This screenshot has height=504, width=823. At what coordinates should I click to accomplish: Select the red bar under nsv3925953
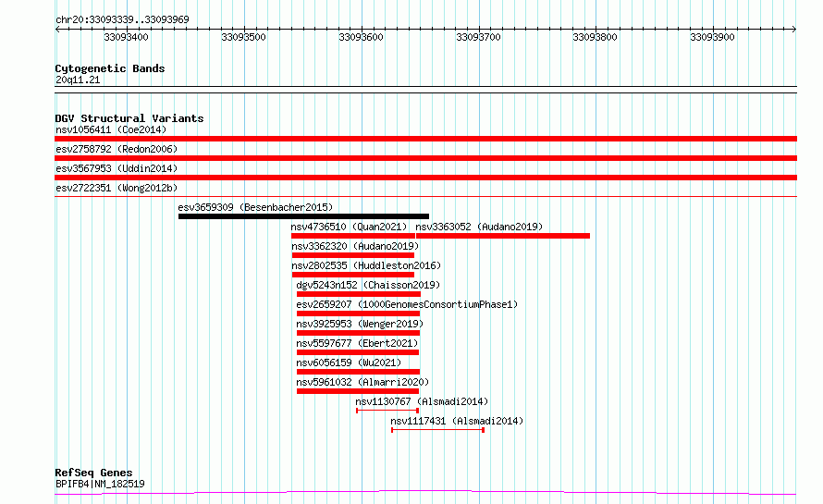tap(358, 333)
